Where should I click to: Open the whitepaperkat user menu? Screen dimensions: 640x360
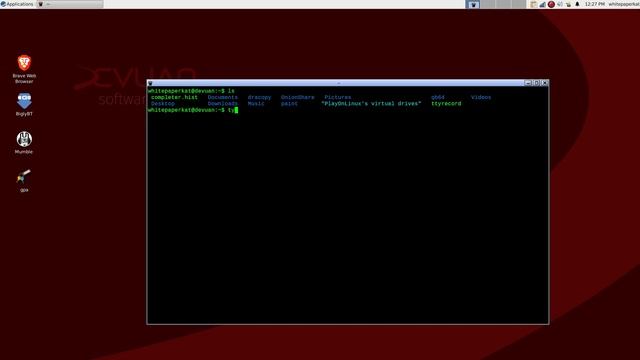click(624, 4)
